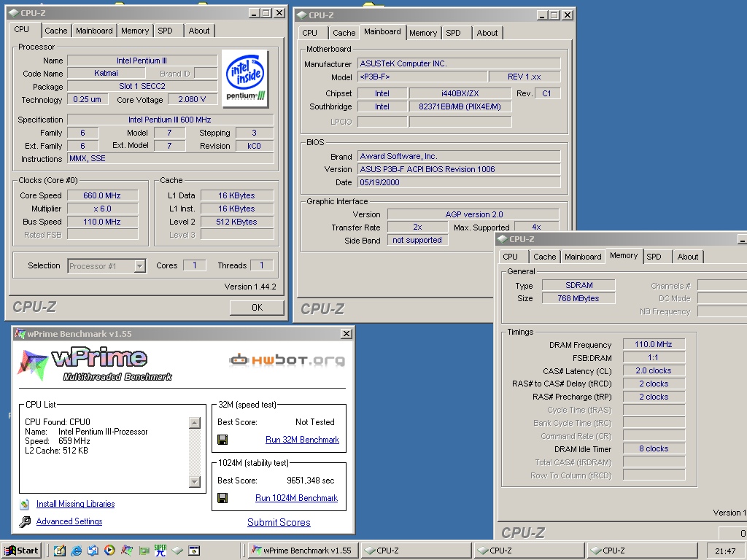
Task: Select About tab in the Memory window
Action: pyautogui.click(x=687, y=257)
